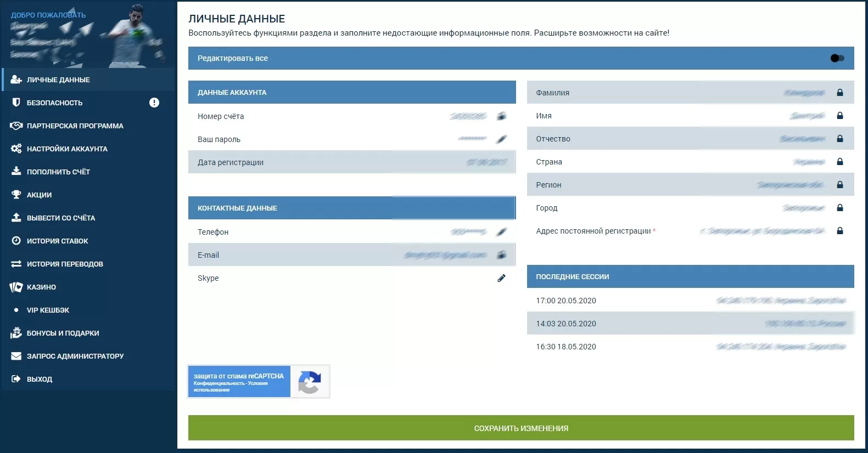Click the edit icon in the E-mail row
The width and height of the screenshot is (868, 453).
pyautogui.click(x=501, y=255)
